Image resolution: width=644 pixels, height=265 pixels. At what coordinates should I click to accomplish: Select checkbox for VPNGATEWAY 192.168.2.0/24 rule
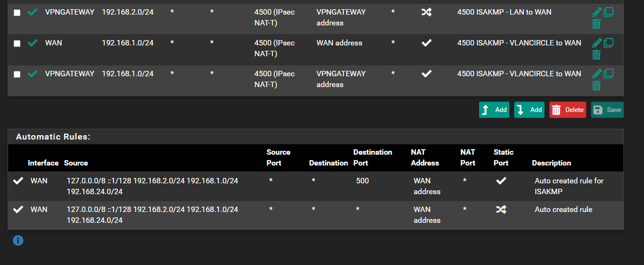coord(17,13)
